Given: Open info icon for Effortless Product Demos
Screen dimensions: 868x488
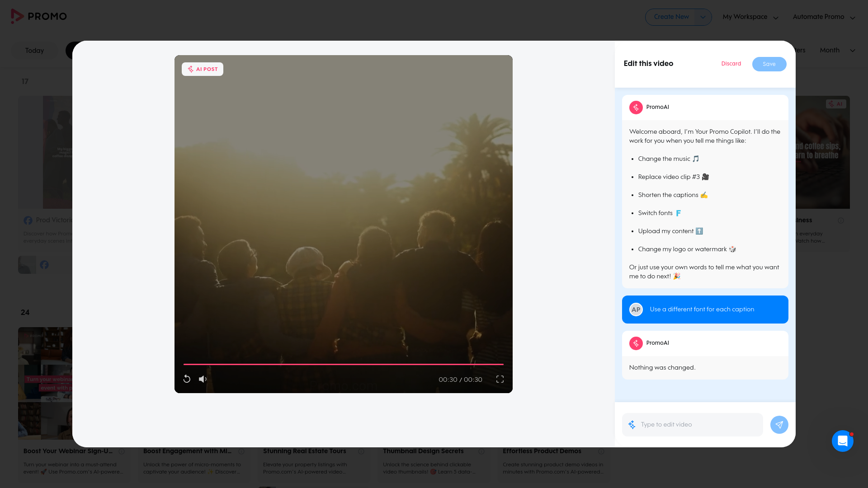Looking at the screenshot, I should pyautogui.click(x=601, y=451).
